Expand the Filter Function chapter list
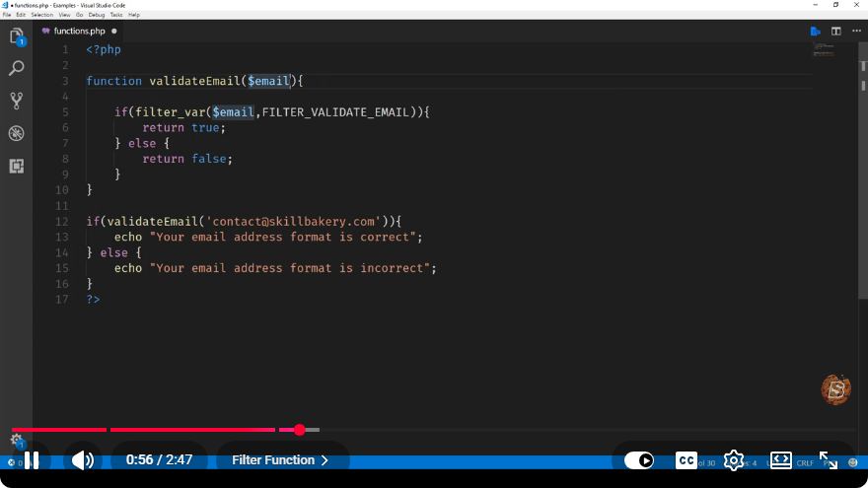This screenshot has width=868, height=488. 279,460
